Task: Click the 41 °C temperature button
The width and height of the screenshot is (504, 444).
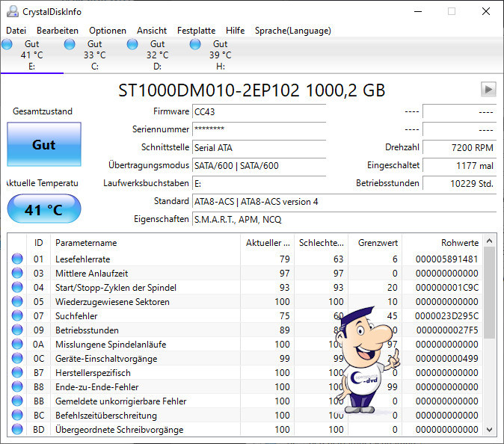Action: (43, 210)
